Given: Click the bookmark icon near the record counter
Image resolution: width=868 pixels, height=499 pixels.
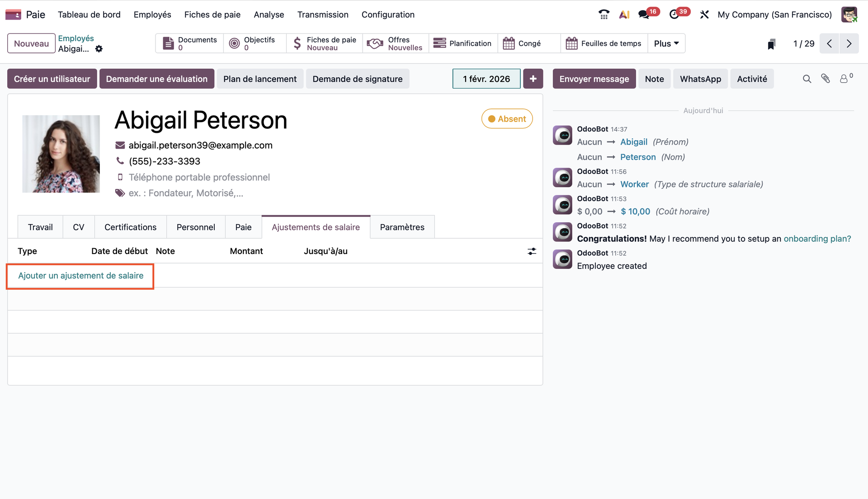Looking at the screenshot, I should (x=772, y=44).
